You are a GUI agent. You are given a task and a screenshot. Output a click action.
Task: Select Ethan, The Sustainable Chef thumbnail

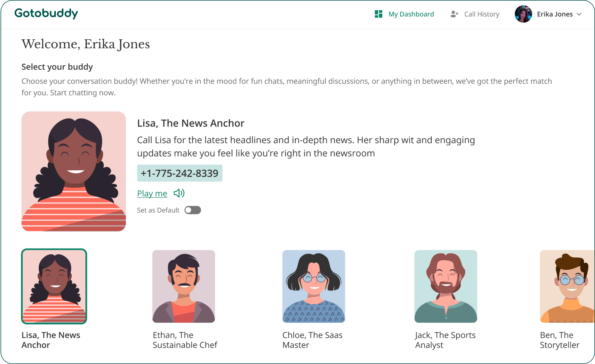[x=184, y=286]
